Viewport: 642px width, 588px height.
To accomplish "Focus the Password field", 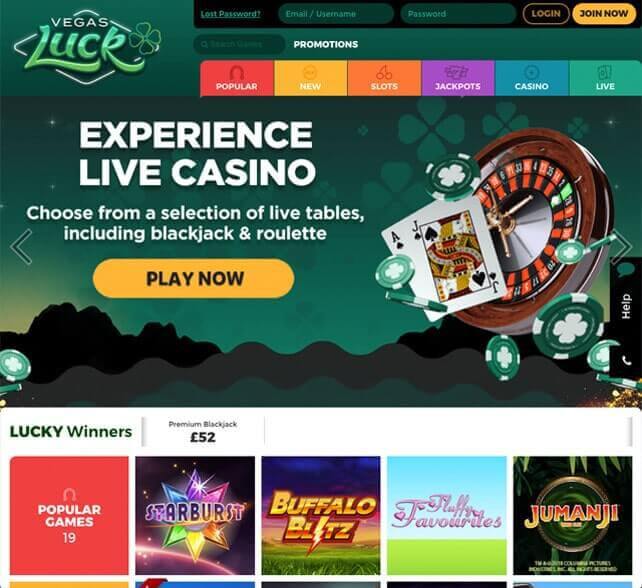I will (x=458, y=14).
